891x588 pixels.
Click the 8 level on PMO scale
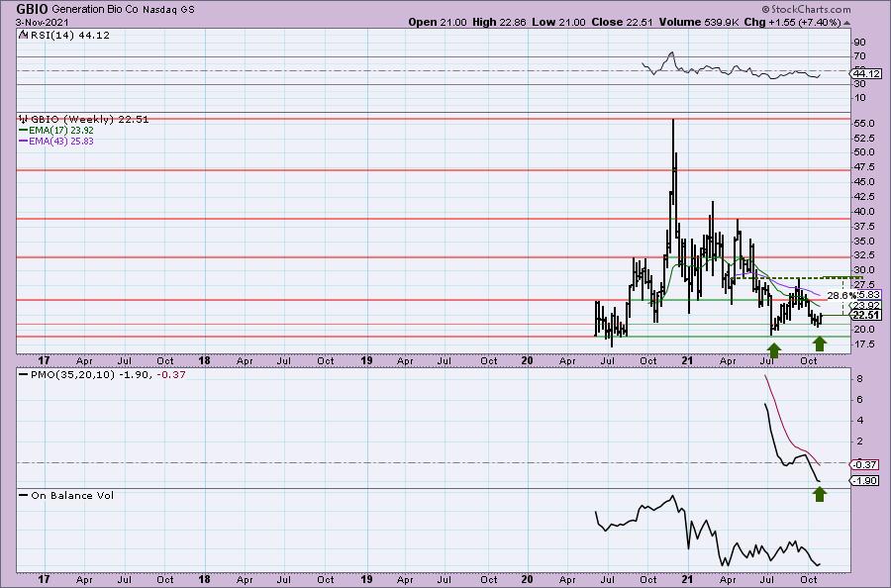click(x=859, y=379)
